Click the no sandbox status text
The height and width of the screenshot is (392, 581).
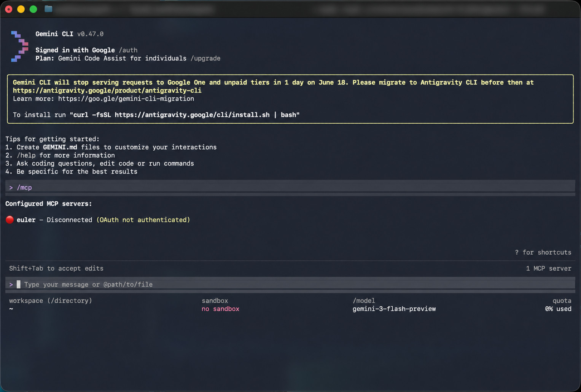220,309
